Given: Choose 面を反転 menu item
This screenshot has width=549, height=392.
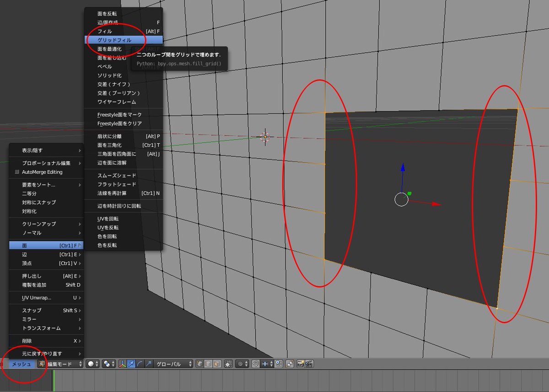Looking at the screenshot, I should [124, 14].
